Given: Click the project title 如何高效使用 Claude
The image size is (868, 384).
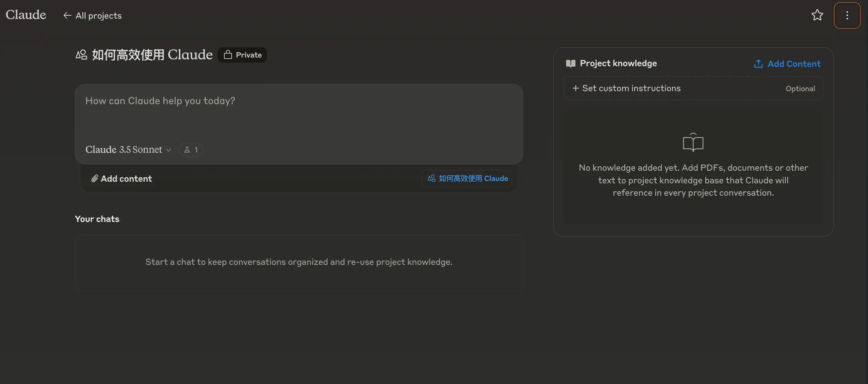Looking at the screenshot, I should (152, 55).
